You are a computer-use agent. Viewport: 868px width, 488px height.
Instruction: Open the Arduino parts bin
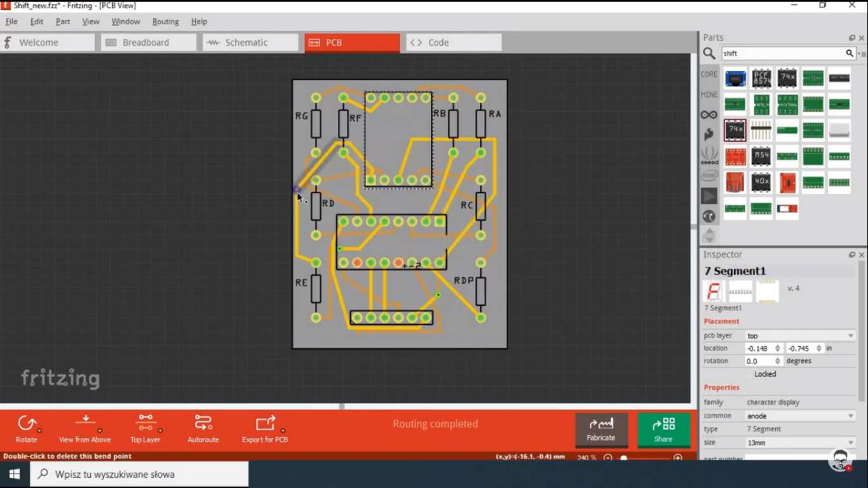(709, 115)
